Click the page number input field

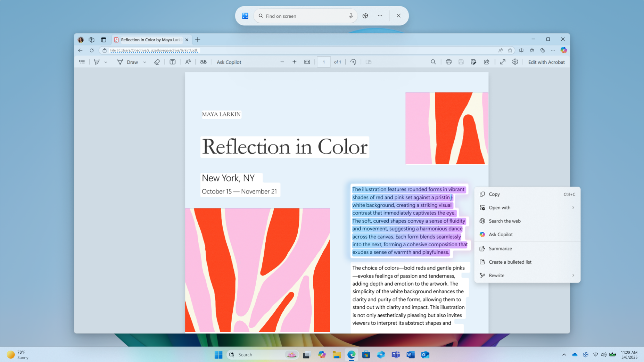tap(324, 62)
